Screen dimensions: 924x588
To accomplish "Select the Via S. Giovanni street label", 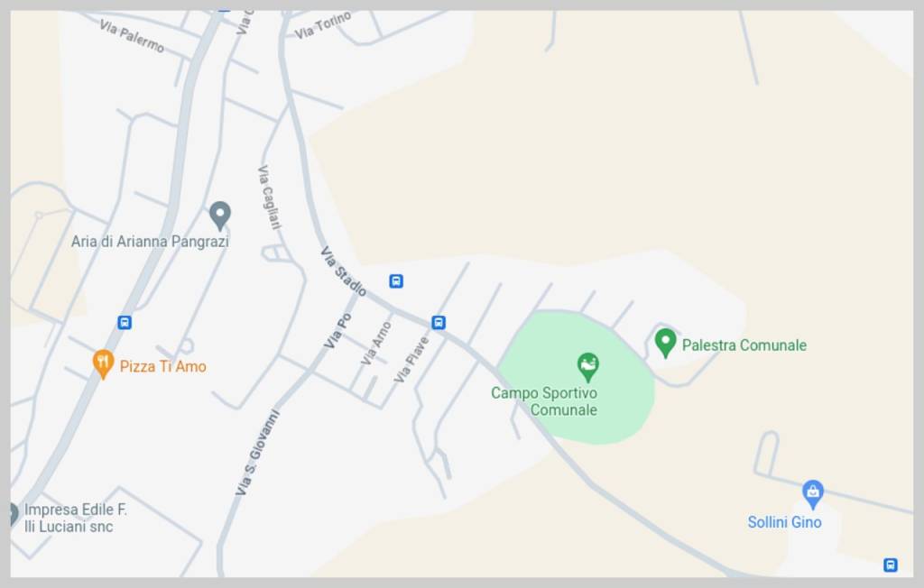I will (x=257, y=453).
